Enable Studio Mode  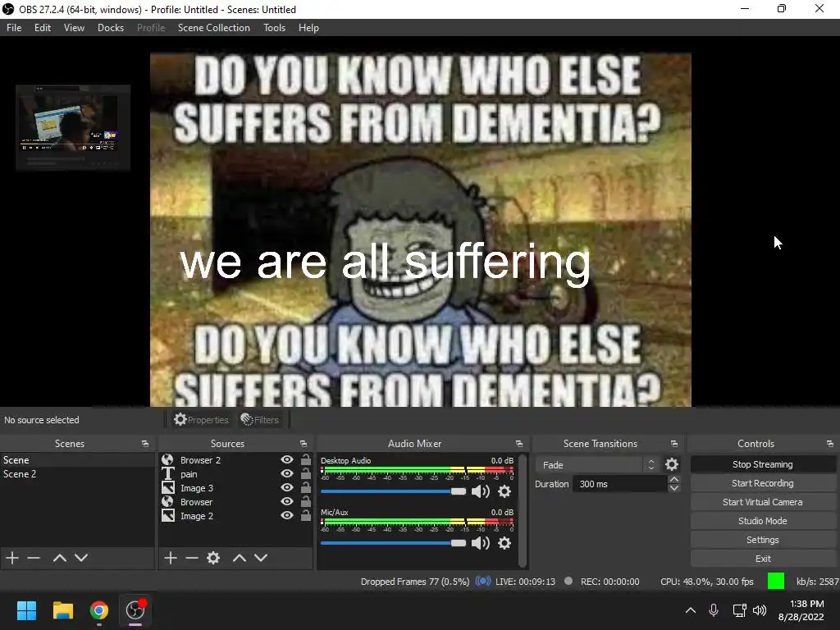(x=763, y=521)
